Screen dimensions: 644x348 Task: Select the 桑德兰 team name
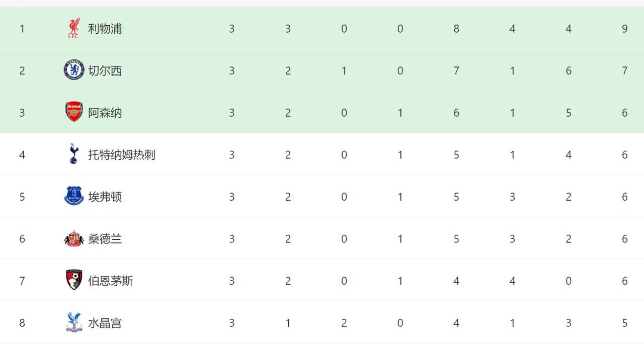105,238
